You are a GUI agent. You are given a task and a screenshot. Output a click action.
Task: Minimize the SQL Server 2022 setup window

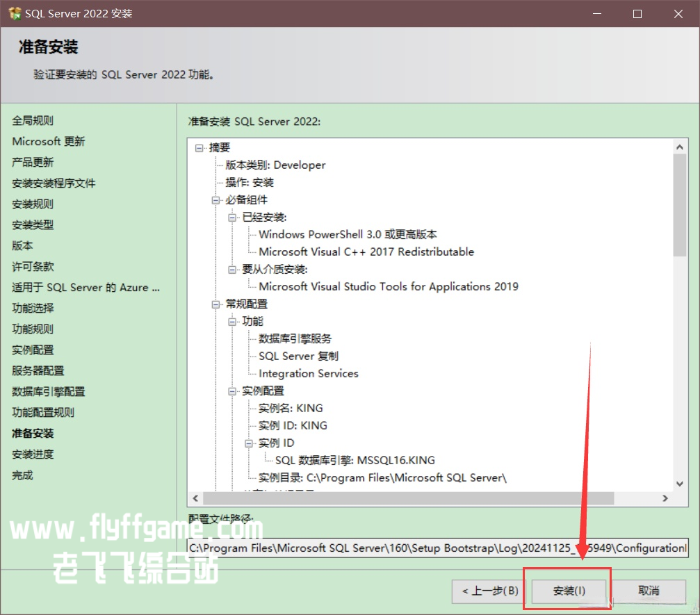click(x=597, y=13)
